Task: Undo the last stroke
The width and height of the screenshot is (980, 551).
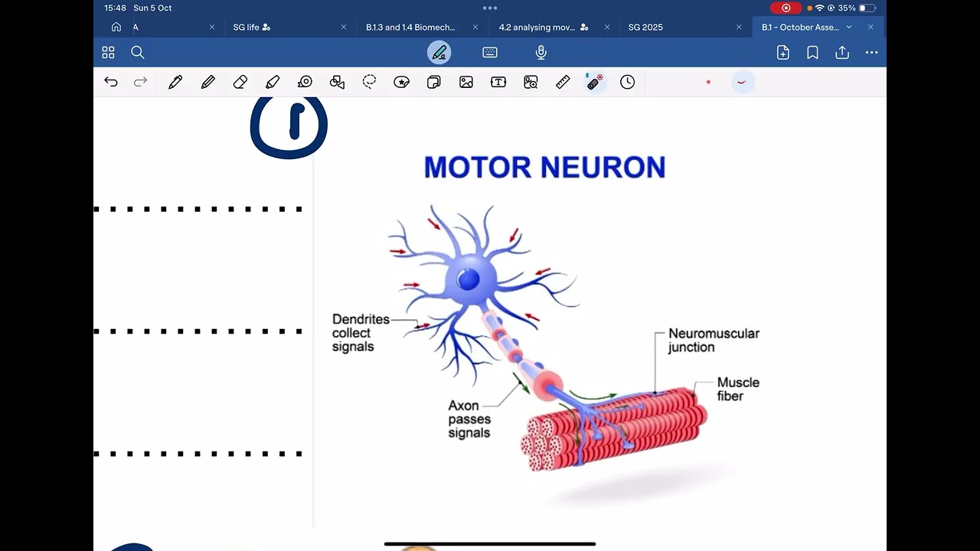Action: pos(111,82)
